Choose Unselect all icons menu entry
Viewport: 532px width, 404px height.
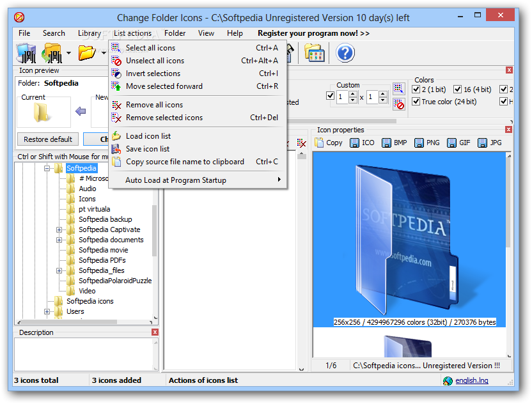198,61
